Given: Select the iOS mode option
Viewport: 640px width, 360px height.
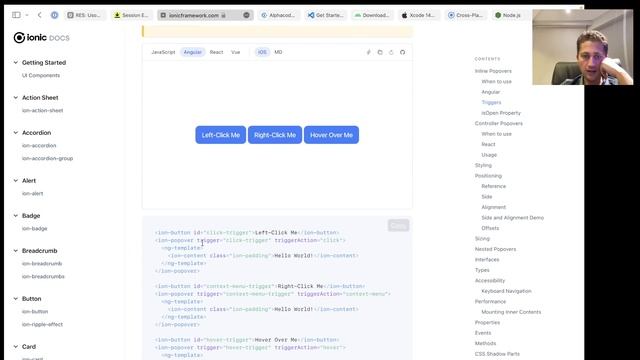Looking at the screenshot, I should click(x=262, y=52).
